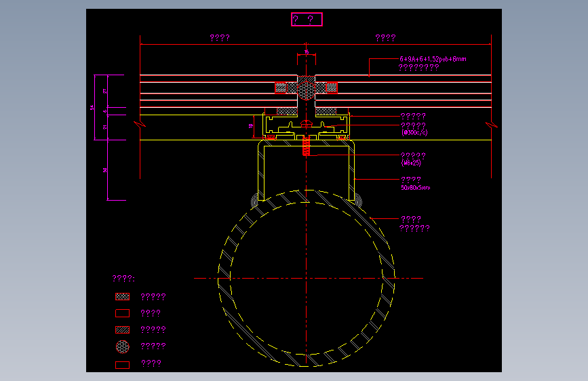
Task: Select the "(M6x25)" screw size label
Action: click(412, 163)
